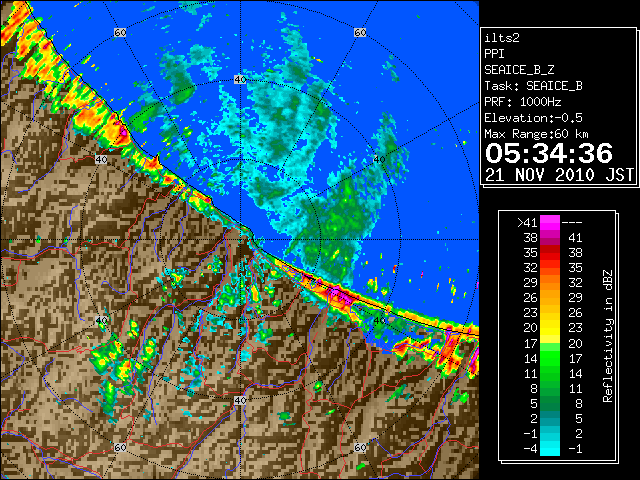The image size is (640, 480).
Task: Pick the yellow 20 dBZ legend swatch
Action: tap(550, 328)
